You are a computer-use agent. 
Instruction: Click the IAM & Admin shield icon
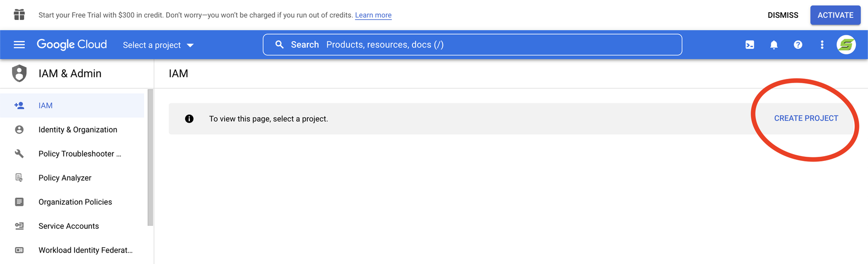click(19, 74)
